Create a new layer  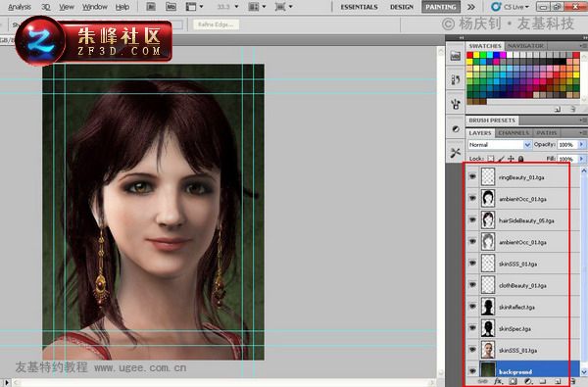pos(558,381)
